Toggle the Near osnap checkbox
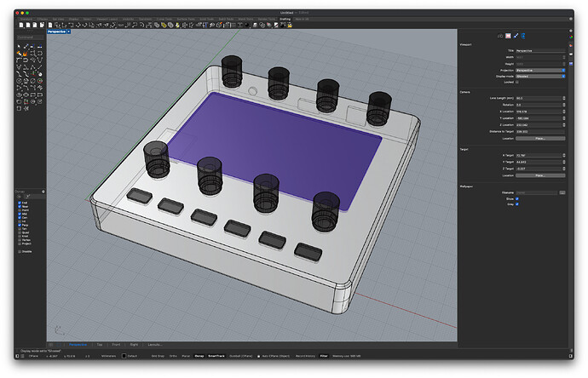Screen dimensions: 588x378 (20, 206)
